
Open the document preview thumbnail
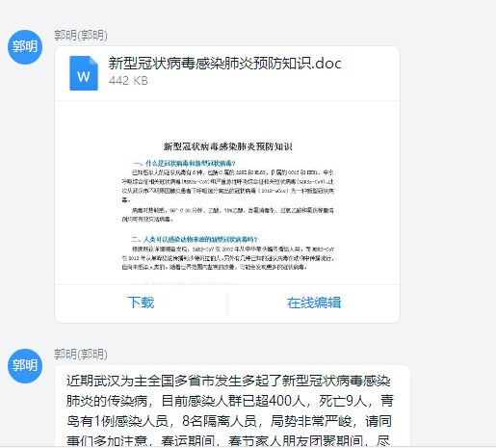[227, 193]
